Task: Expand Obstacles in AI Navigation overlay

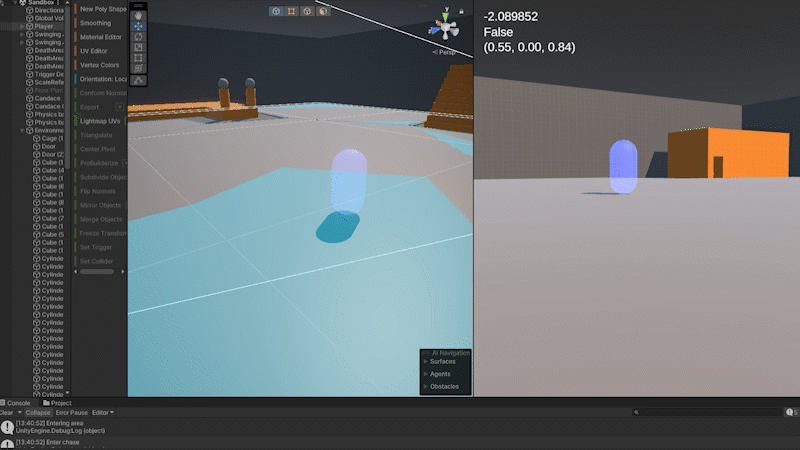Action: click(x=426, y=387)
